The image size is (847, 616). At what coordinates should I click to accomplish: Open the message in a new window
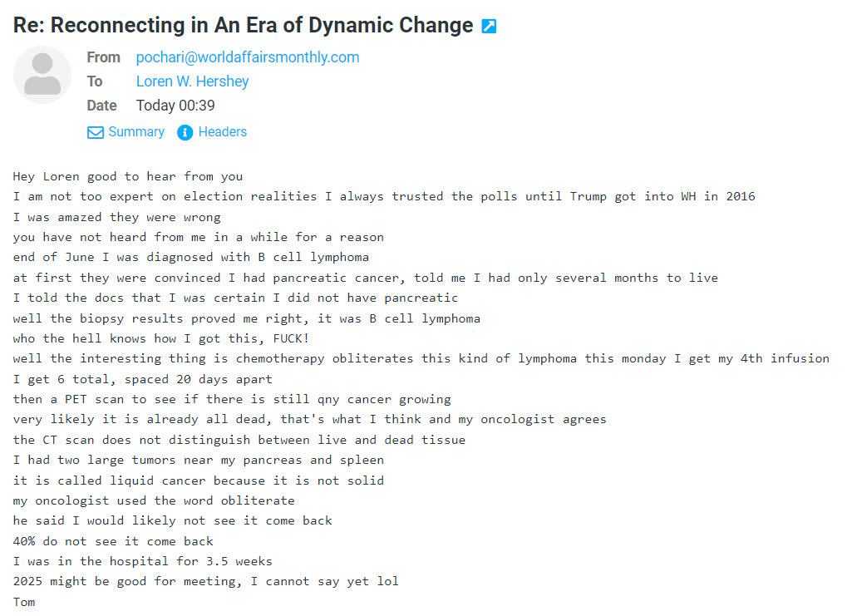489,26
